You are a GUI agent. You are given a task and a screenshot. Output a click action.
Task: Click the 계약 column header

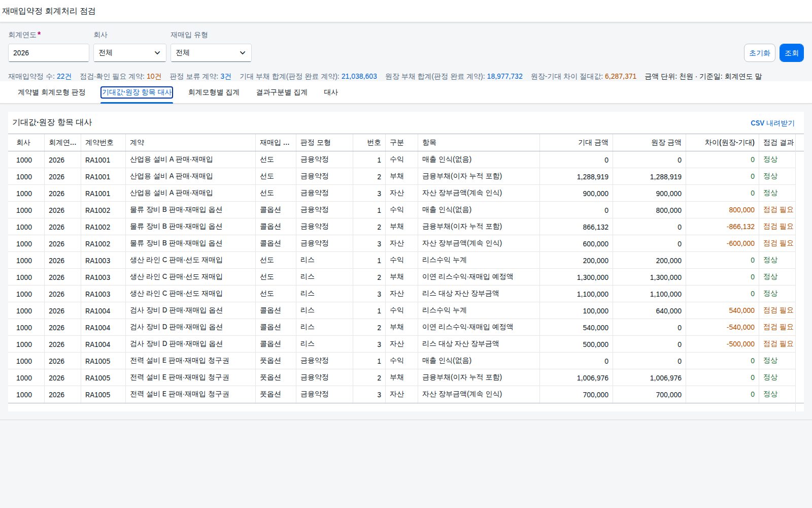pos(191,143)
